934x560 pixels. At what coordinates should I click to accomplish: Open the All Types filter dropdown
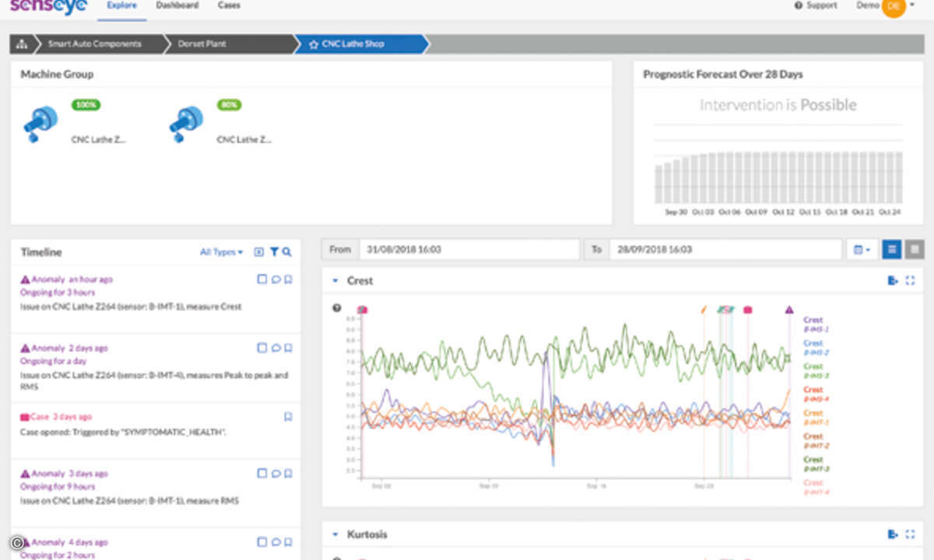221,252
